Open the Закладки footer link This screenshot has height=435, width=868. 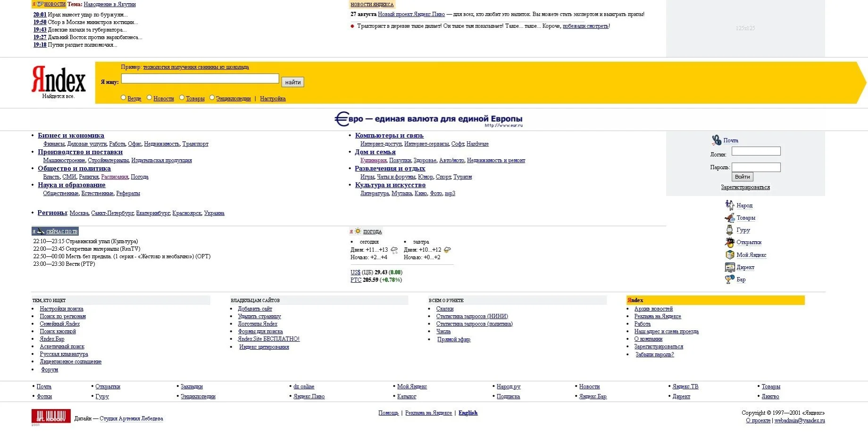pyautogui.click(x=192, y=386)
